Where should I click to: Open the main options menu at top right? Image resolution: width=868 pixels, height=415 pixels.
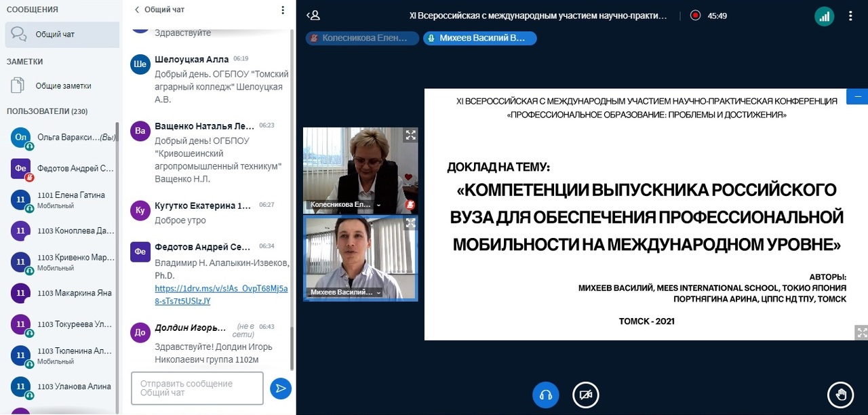click(850, 16)
